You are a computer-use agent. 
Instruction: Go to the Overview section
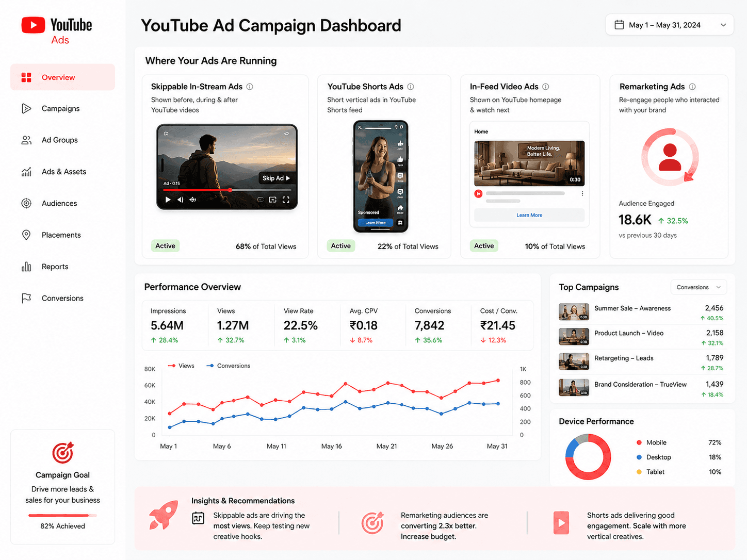62,77
